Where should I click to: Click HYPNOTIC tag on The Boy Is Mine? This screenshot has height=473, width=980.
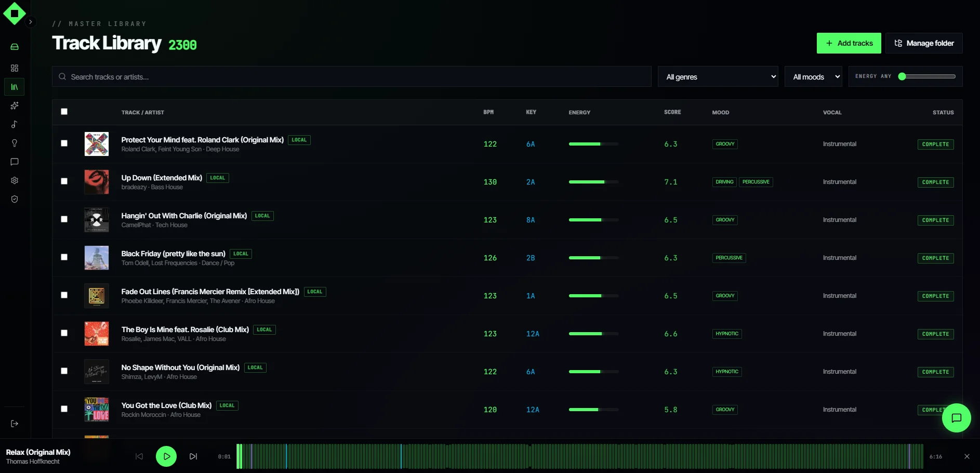(x=727, y=334)
